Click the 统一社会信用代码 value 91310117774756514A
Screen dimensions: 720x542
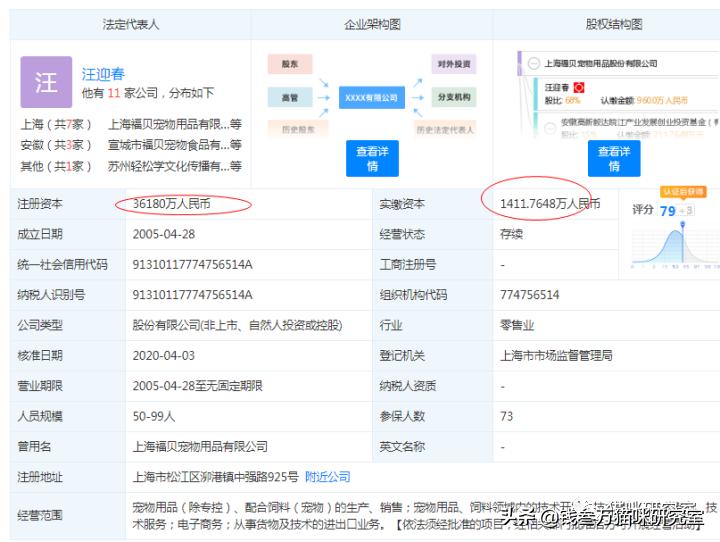click(x=192, y=265)
